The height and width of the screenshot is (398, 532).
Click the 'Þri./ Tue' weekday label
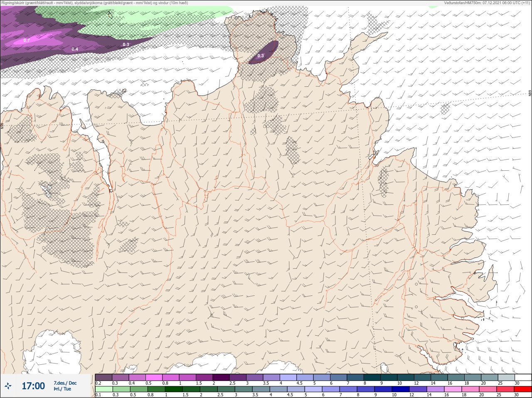click(62, 389)
